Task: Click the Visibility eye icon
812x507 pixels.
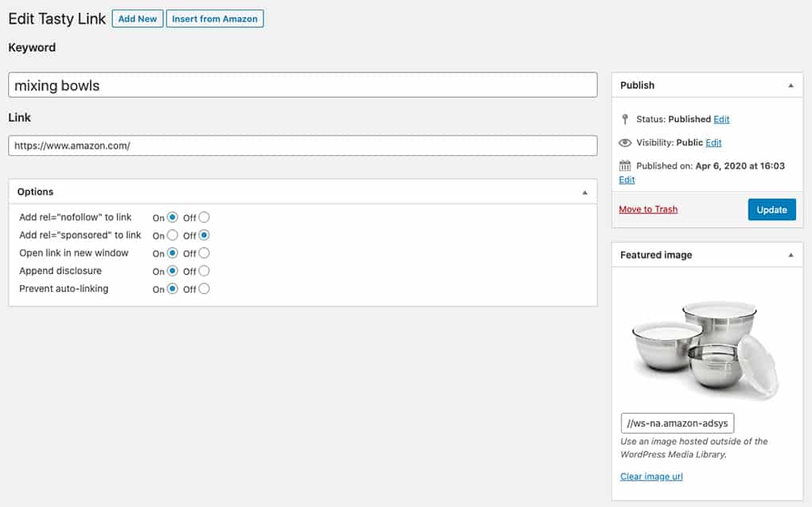Action: tap(625, 142)
